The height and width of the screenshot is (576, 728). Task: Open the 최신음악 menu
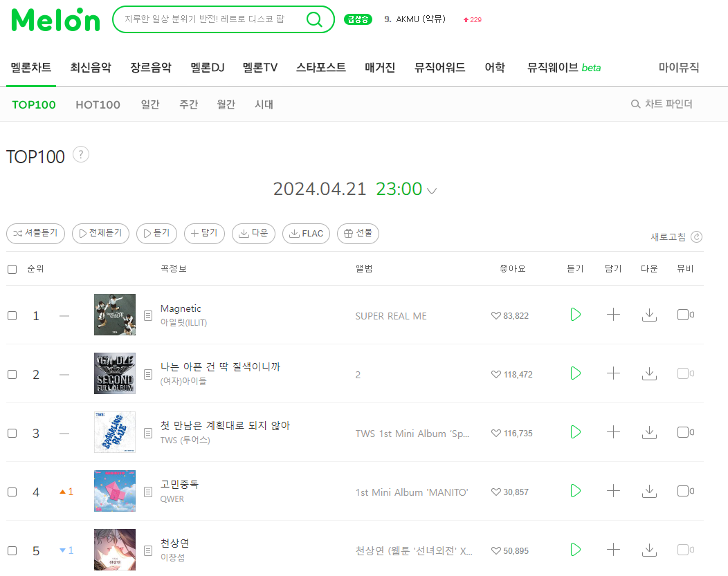click(91, 68)
